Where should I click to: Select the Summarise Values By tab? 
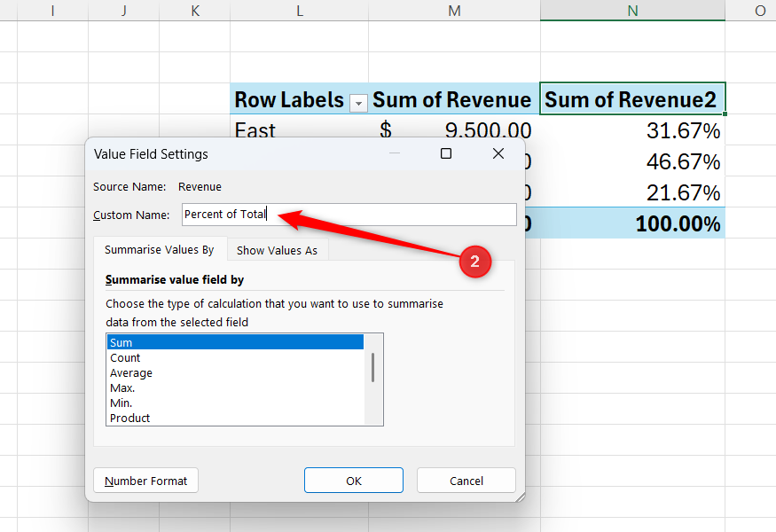click(160, 249)
